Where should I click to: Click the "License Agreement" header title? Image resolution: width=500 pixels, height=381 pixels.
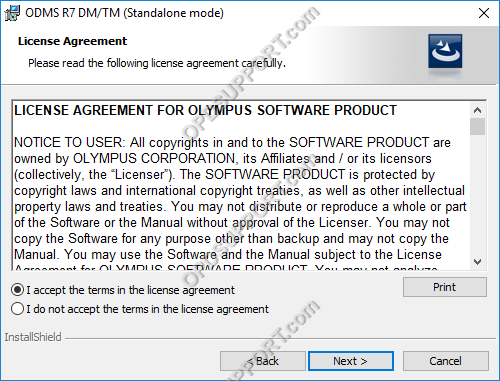[x=72, y=41]
